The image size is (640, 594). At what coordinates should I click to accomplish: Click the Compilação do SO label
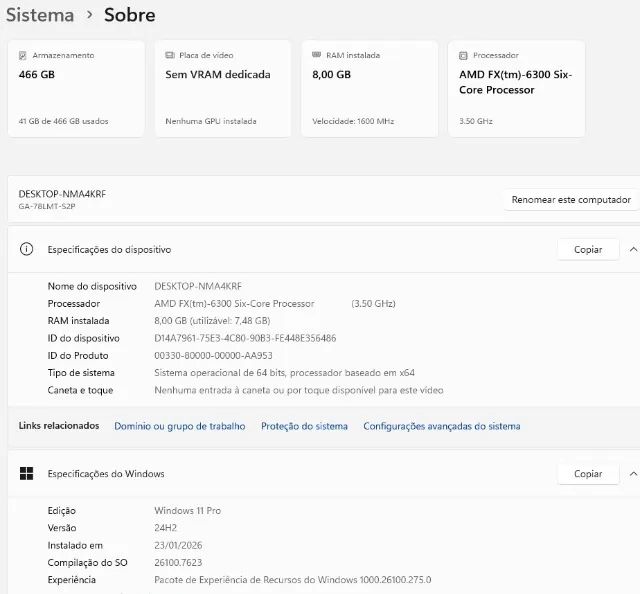[x=87, y=563]
